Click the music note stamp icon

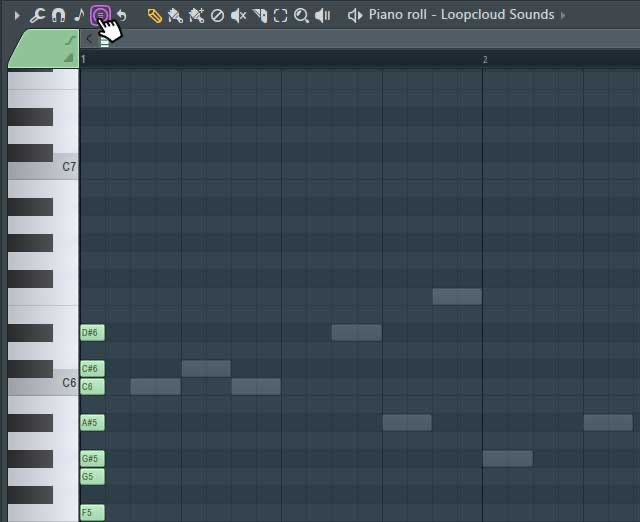pyautogui.click(x=79, y=15)
